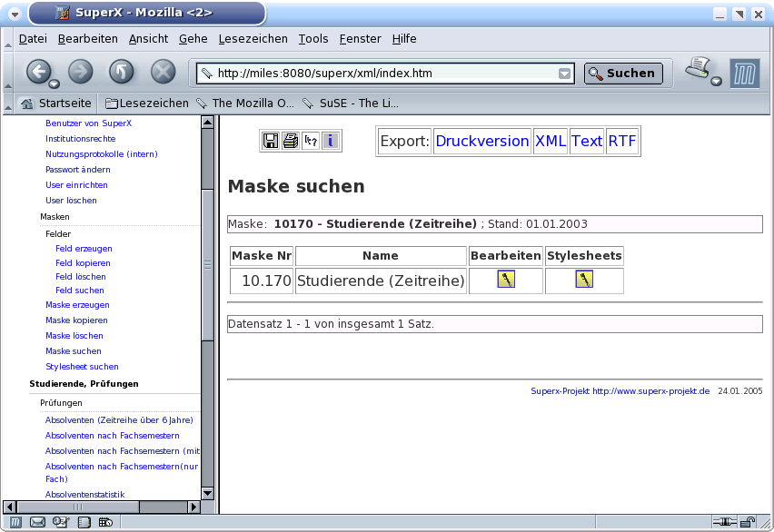
Task: Open the Ansicht menu
Action: pos(148,38)
